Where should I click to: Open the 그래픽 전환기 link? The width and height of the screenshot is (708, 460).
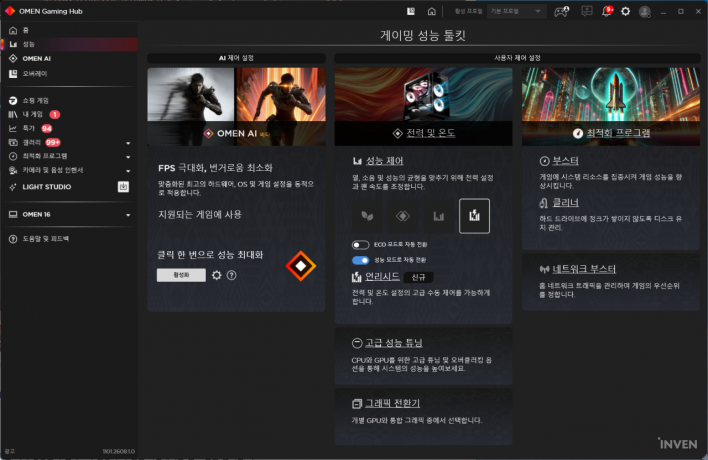pyautogui.click(x=392, y=403)
